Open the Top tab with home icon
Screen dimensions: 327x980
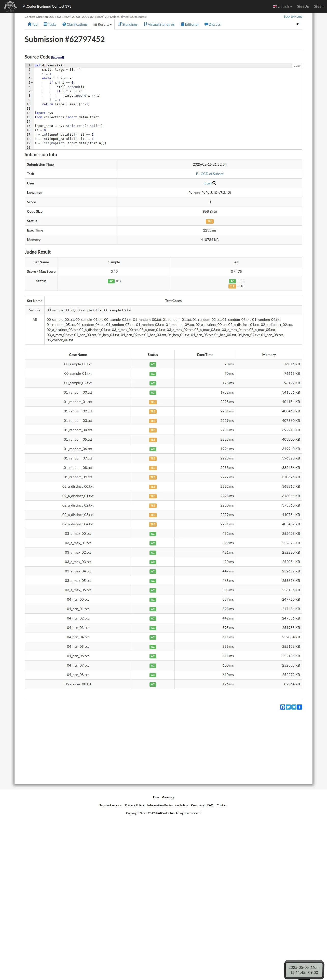coord(32,24)
